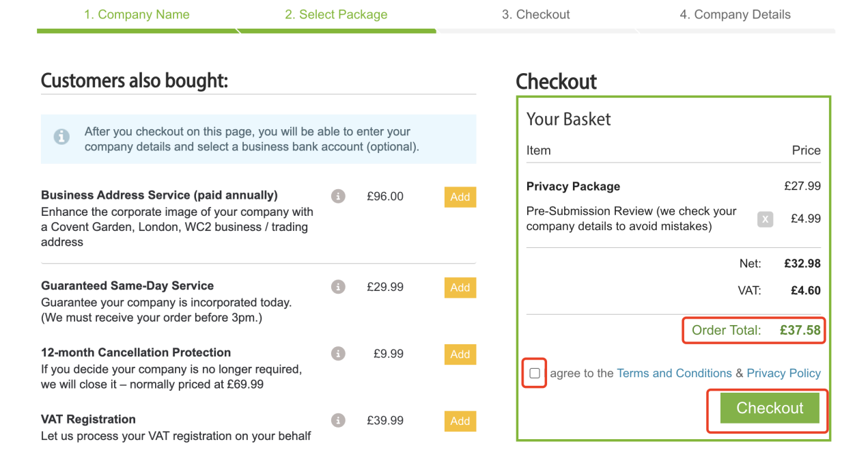Go to step 3 Checkout tab

tap(536, 15)
